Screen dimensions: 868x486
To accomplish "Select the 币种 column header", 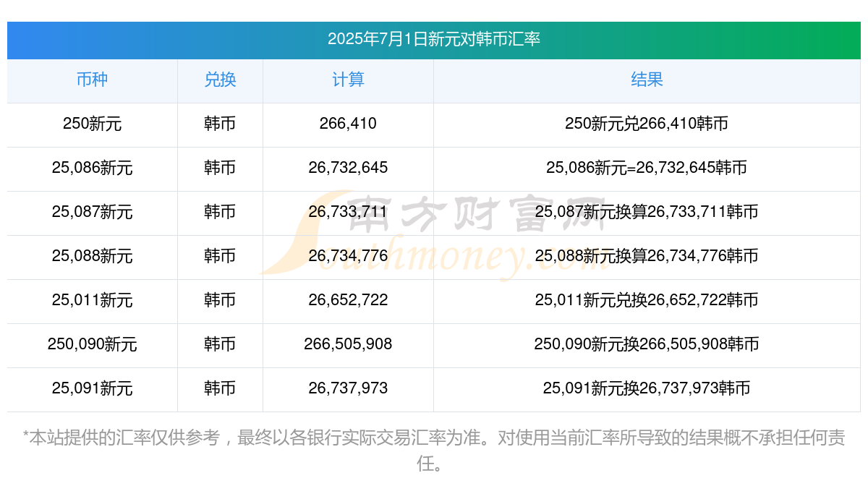I will [x=92, y=80].
